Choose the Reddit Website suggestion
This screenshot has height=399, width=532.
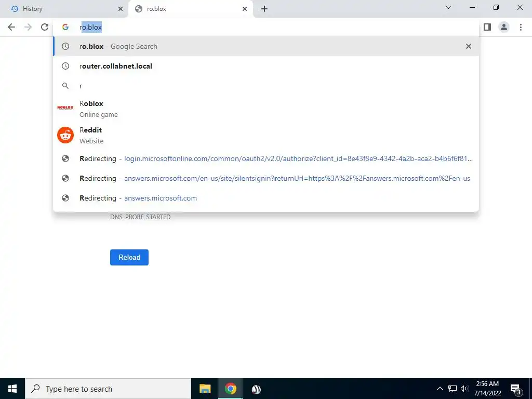pyautogui.click(x=266, y=135)
